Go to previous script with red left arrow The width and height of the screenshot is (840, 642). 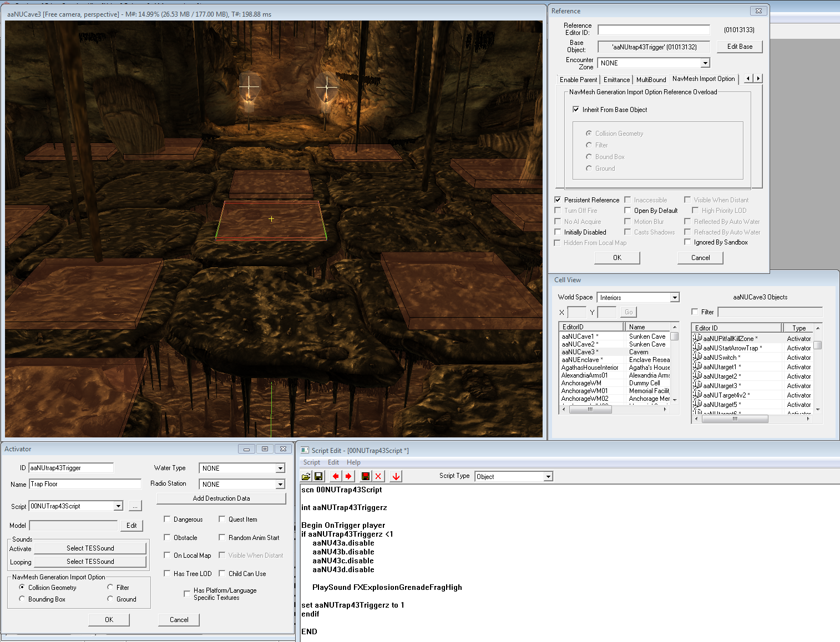point(335,476)
